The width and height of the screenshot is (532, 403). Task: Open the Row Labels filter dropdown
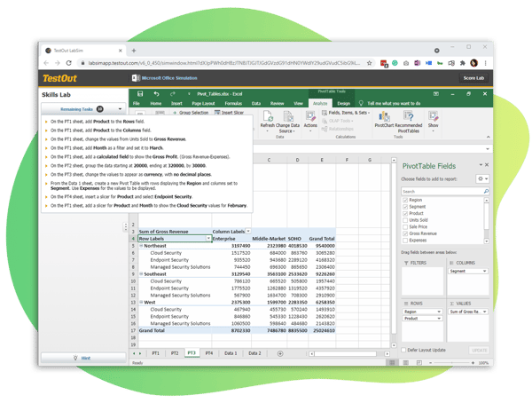pos(208,239)
